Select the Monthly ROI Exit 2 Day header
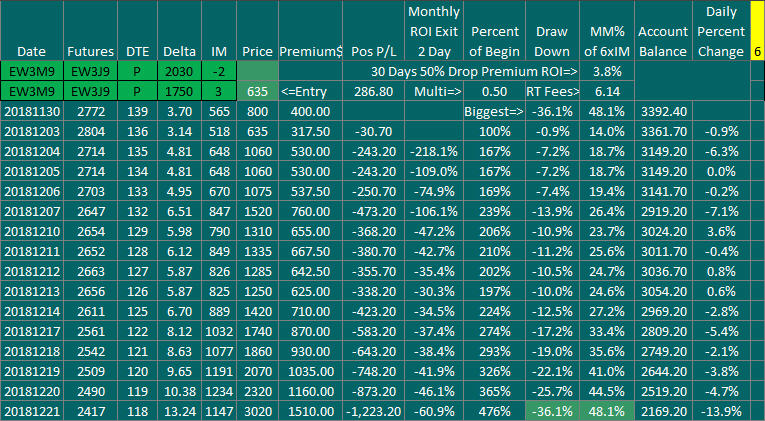The width and height of the screenshot is (765, 421). point(434,30)
